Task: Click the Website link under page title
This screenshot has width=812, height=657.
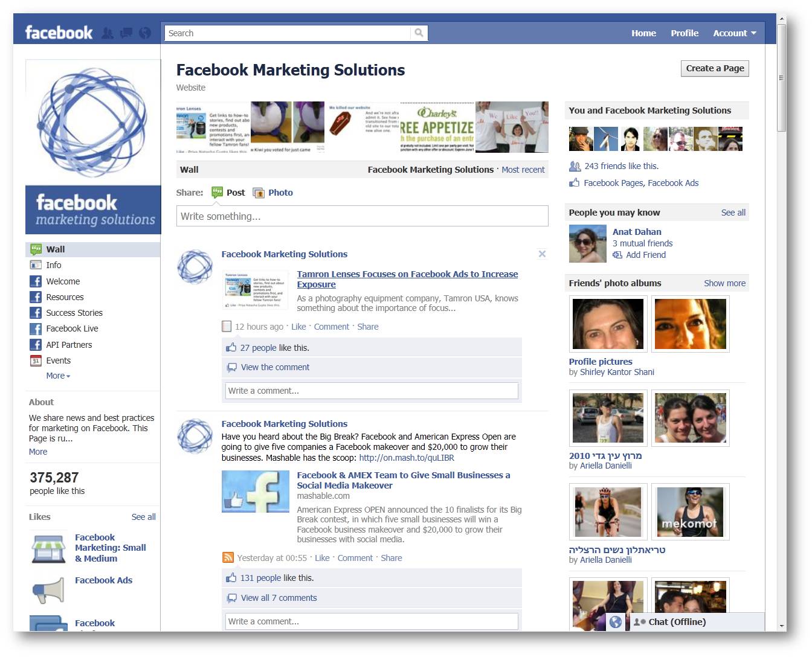Action: coord(191,88)
